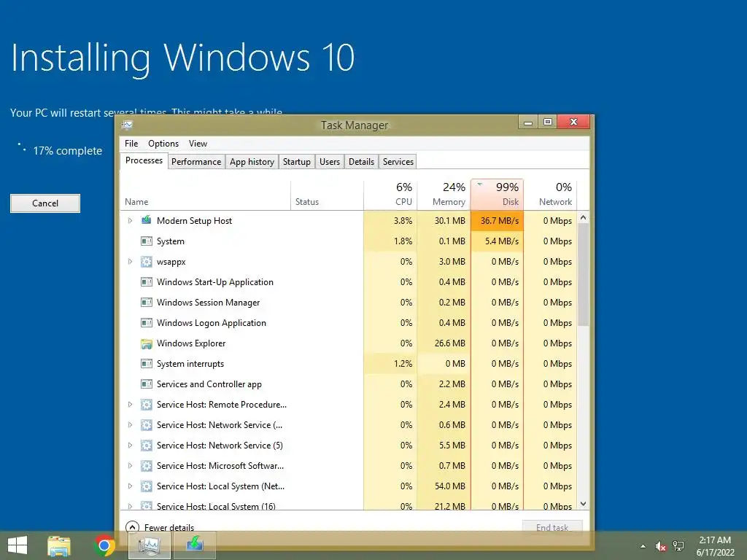Switch to the Performance tab

coord(196,162)
